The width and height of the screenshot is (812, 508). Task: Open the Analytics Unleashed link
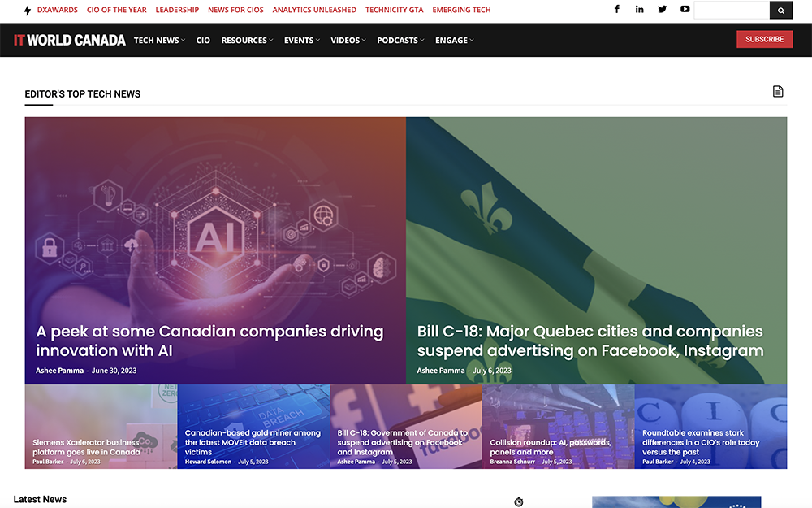314,11
